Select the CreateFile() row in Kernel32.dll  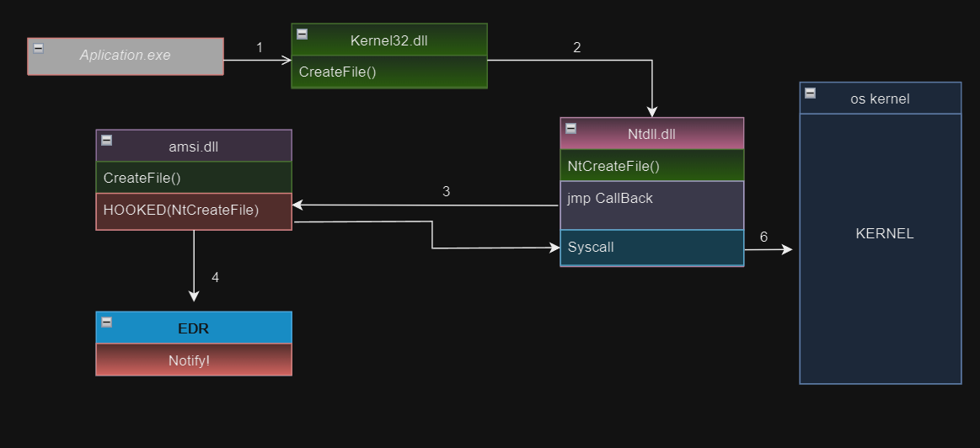[x=388, y=72]
